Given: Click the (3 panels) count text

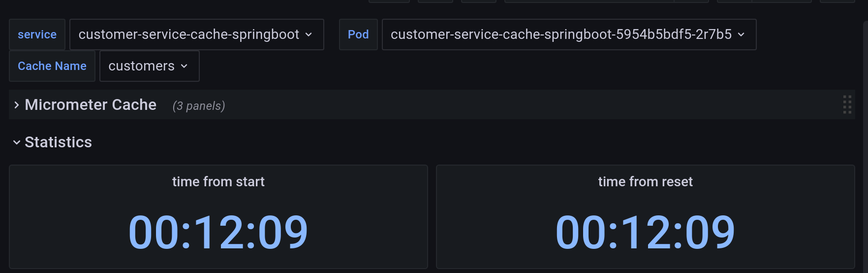Looking at the screenshot, I should tap(199, 106).
